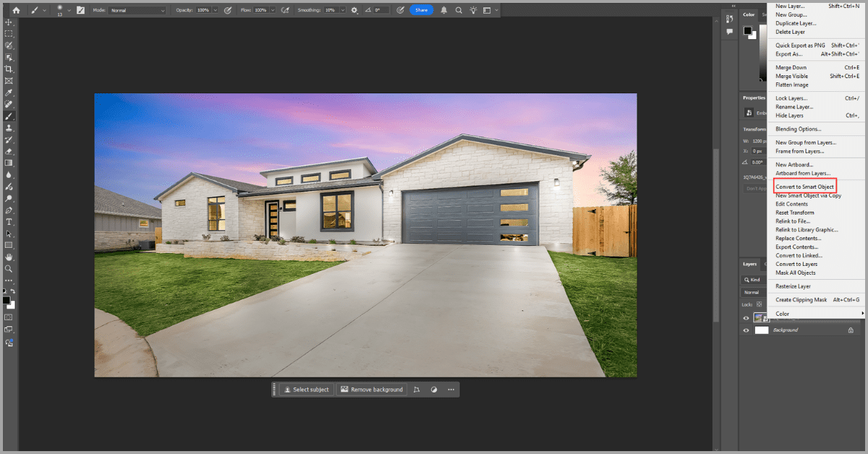
Task: Click the notifications bell icon
Action: [443, 10]
